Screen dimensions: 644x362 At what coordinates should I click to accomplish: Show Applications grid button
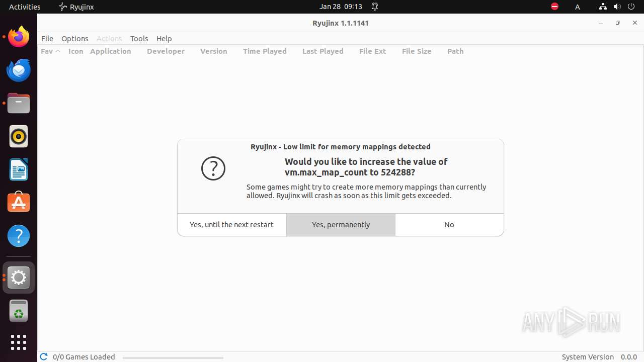point(19,342)
